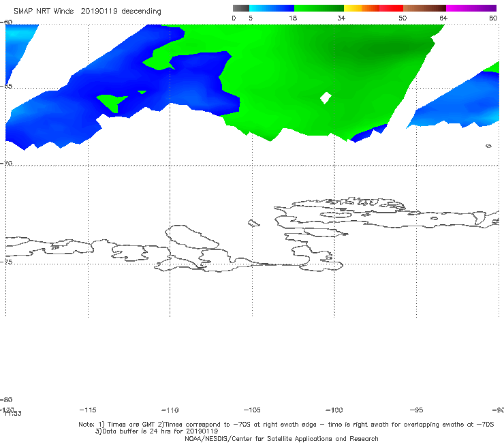504x443 pixels.
Task: Click the '18' label under the color bar
Action: [293, 18]
